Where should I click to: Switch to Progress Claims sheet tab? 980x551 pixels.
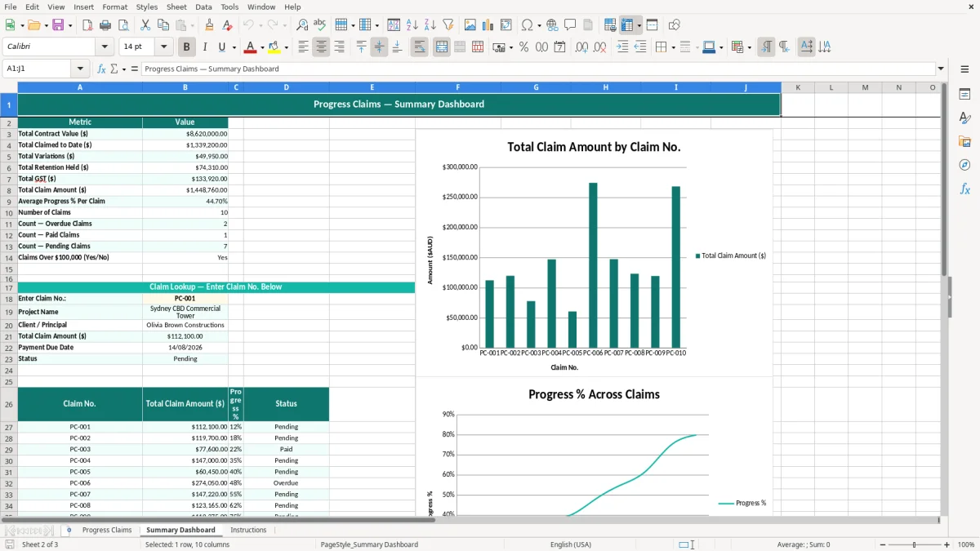[x=107, y=530]
